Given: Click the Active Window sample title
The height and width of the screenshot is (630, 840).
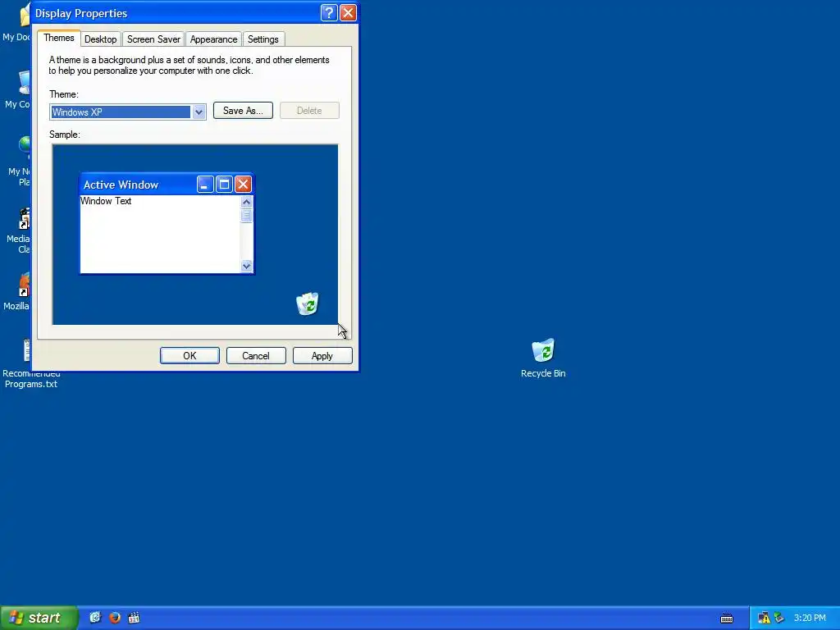Looking at the screenshot, I should pos(121,185).
